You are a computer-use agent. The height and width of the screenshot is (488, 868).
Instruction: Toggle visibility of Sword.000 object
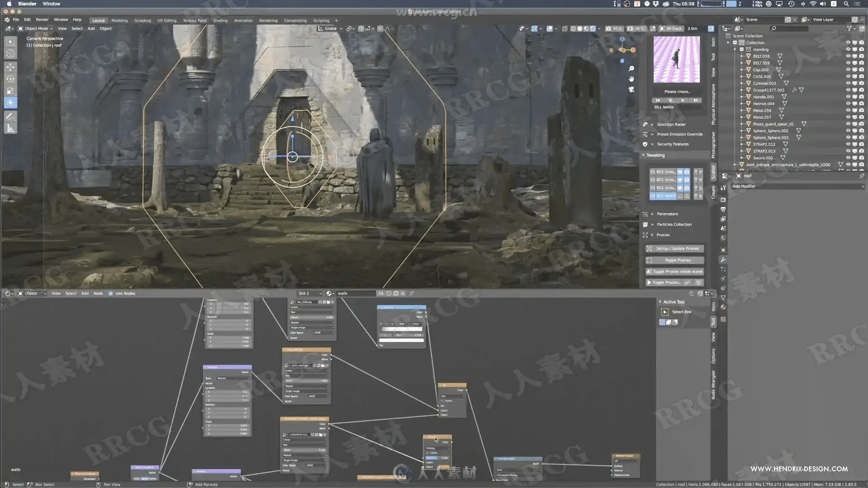click(848, 158)
